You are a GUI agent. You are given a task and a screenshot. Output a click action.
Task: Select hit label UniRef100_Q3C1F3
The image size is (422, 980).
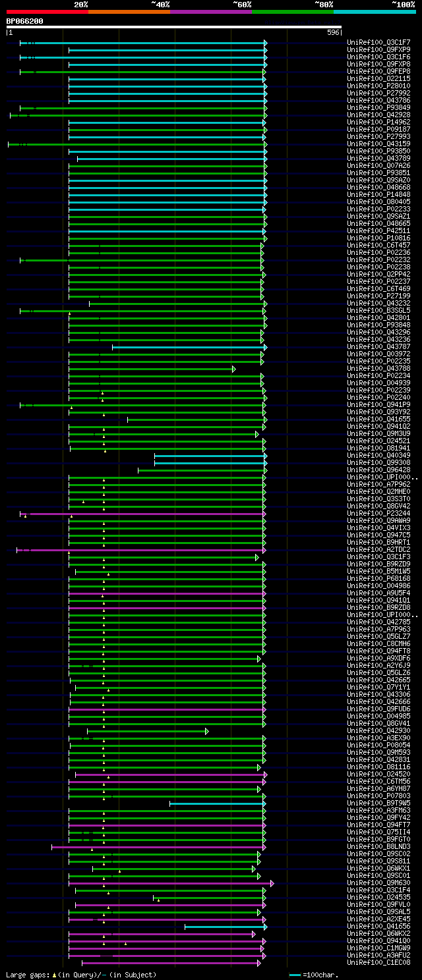pos(378,557)
